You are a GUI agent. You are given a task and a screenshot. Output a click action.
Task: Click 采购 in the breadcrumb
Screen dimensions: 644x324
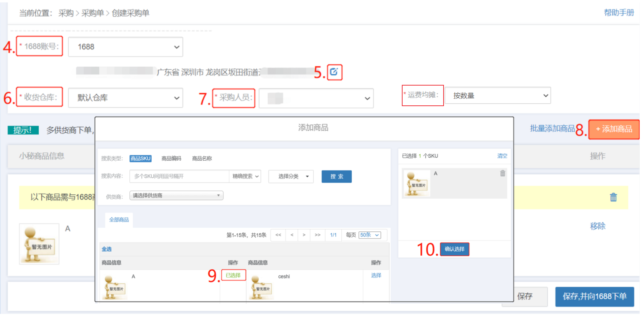[66, 13]
